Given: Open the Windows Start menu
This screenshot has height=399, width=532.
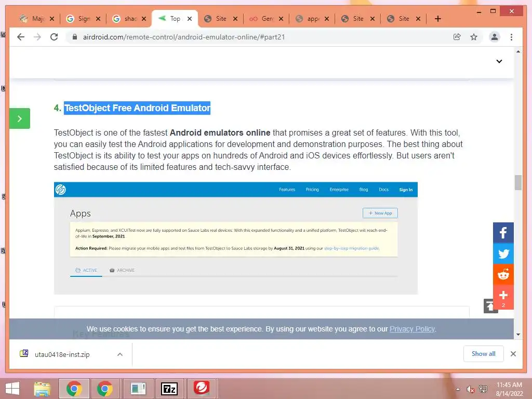Looking at the screenshot, I should click(x=12, y=389).
